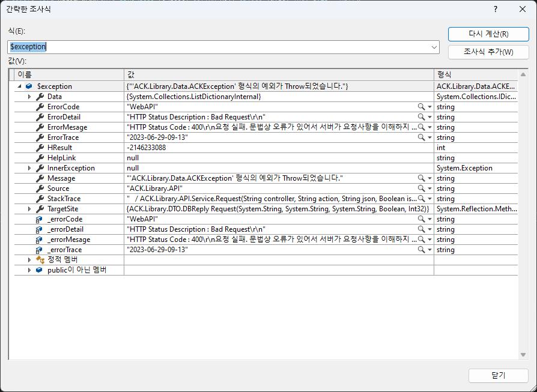This screenshot has height=392, width=537.
Task: Open the expression combo box dropdown arrow
Action: 434,47
